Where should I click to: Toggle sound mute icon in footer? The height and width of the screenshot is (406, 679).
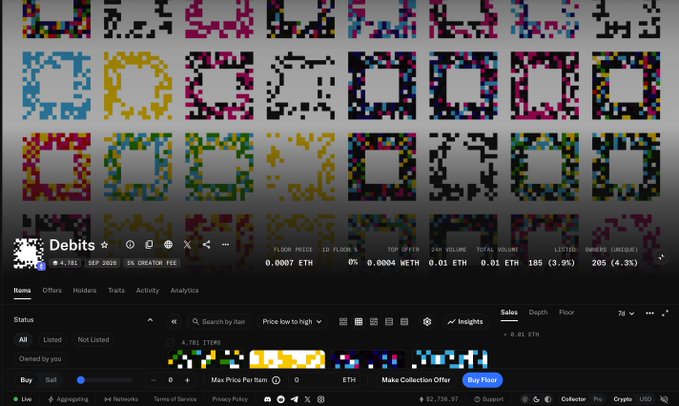point(664,399)
